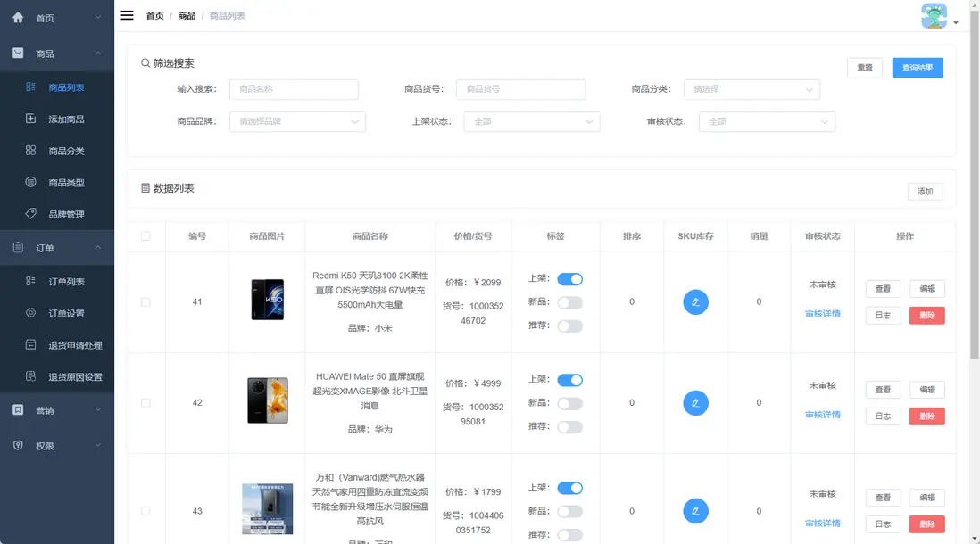Check the row checkbox for product 42
980x544 pixels.
coord(145,403)
